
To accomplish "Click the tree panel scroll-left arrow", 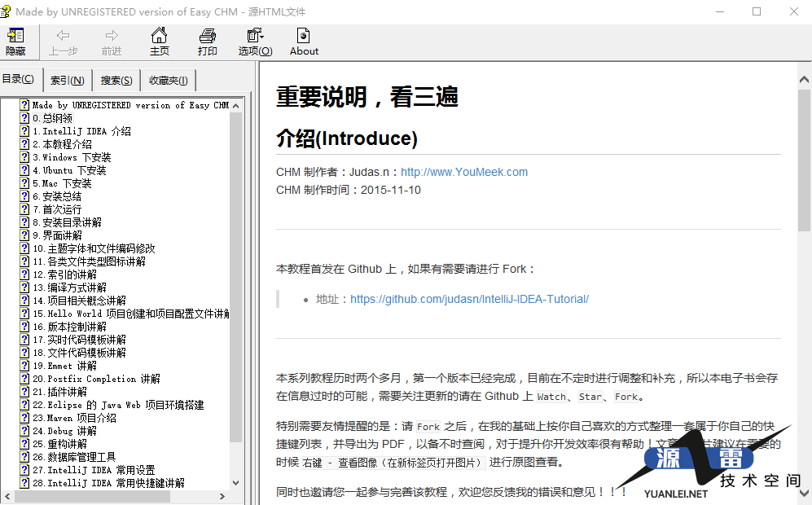I will pyautogui.click(x=7, y=496).
